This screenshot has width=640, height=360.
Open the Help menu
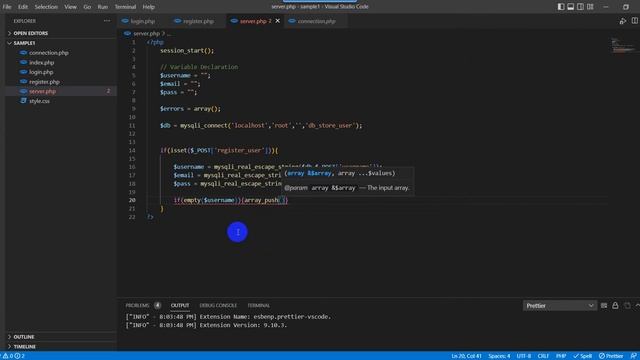(149, 7)
